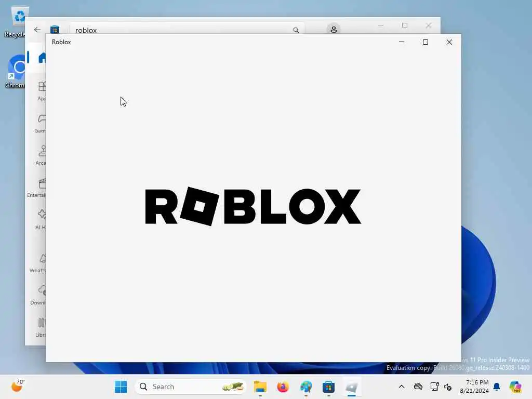Click the taskbar Search box

[x=191, y=387]
